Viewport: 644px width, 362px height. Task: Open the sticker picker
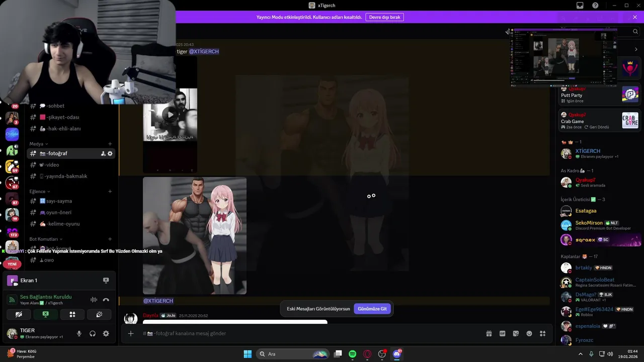516,333
